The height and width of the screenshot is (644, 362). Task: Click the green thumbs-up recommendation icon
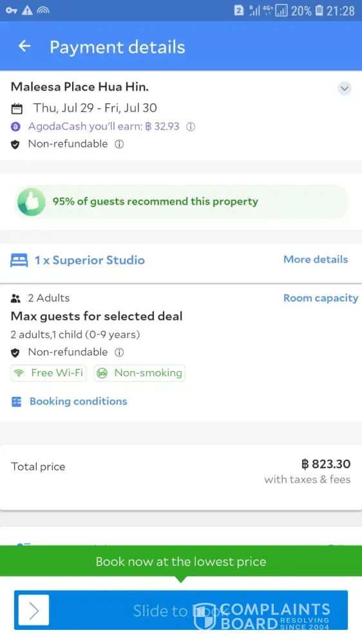click(31, 202)
